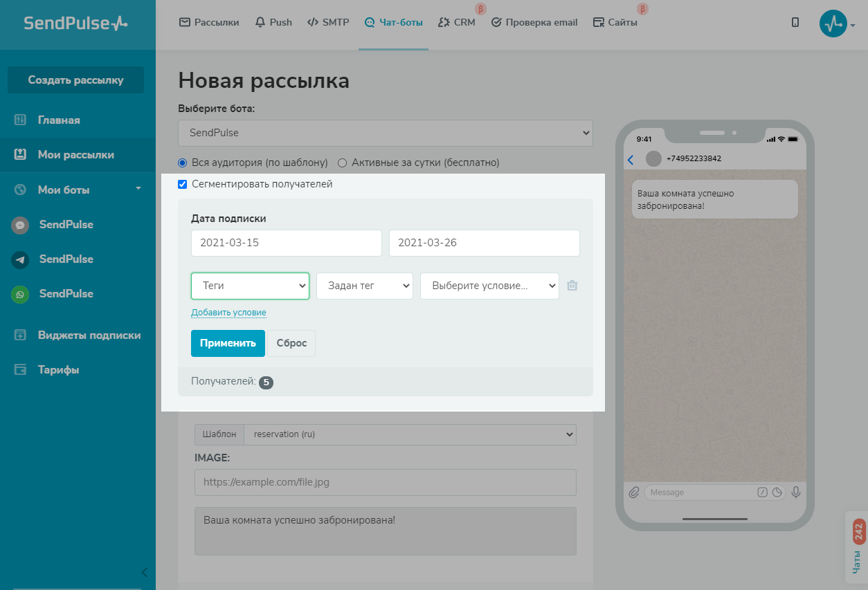This screenshot has height=590, width=868.
Task: Open the Задан тег operator dropdown
Action: (x=364, y=286)
